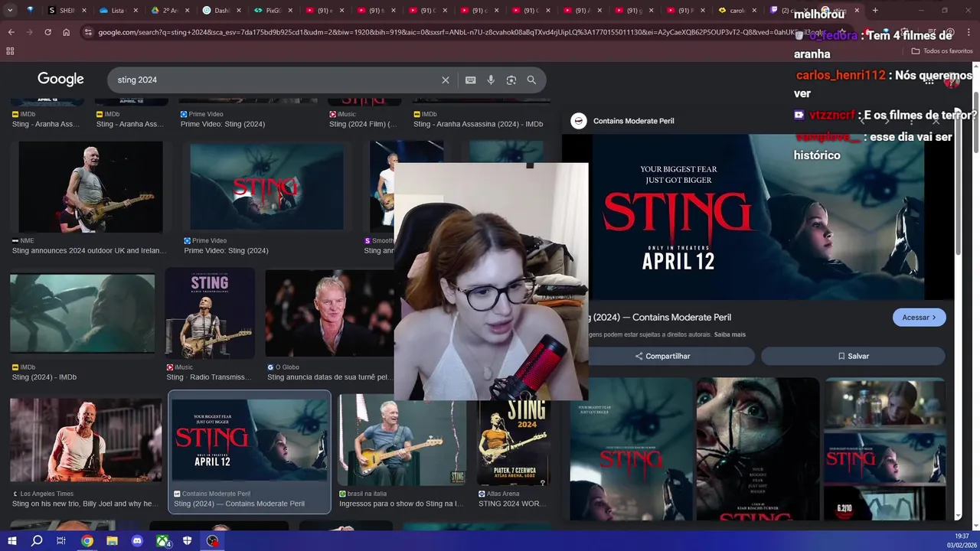Screen dimensions: 980x551
Task: Open OBS Studio from taskbar
Action: pyautogui.click(x=213, y=541)
